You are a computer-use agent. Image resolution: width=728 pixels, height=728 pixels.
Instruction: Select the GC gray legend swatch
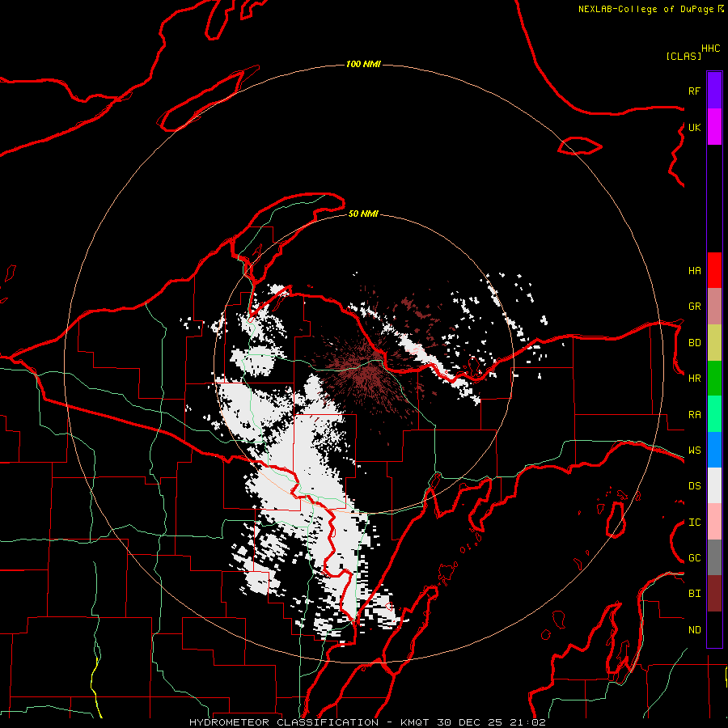(714, 557)
